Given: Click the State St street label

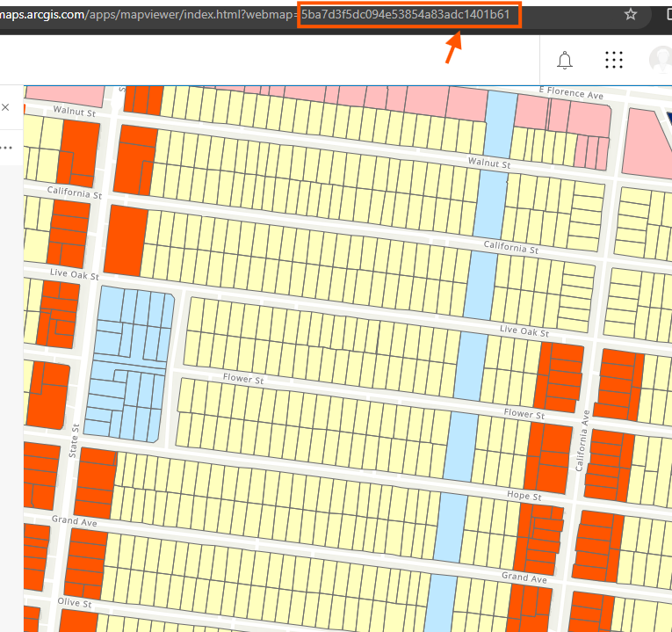Looking at the screenshot, I should (x=76, y=439).
